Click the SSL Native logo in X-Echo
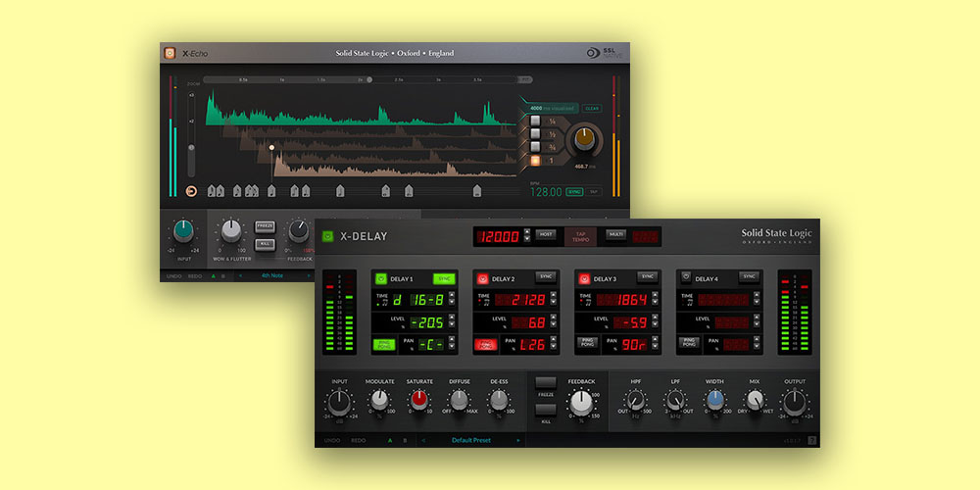 [600, 54]
